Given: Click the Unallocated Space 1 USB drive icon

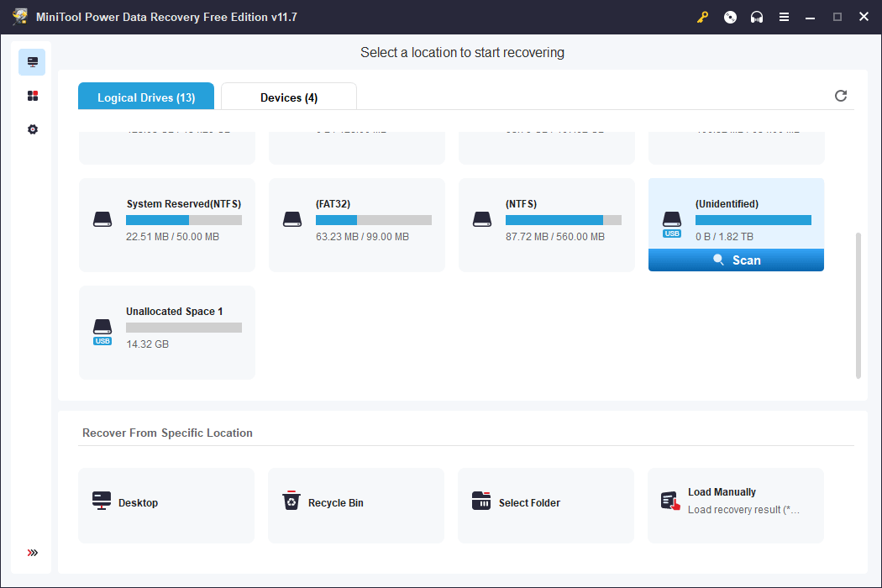Looking at the screenshot, I should pyautogui.click(x=102, y=332).
